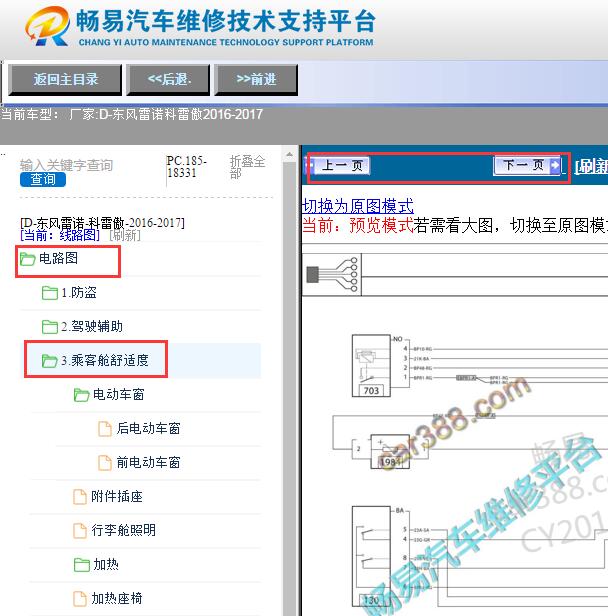
Task: Click the document icon beside 行李舱照明
Action: coord(80,531)
